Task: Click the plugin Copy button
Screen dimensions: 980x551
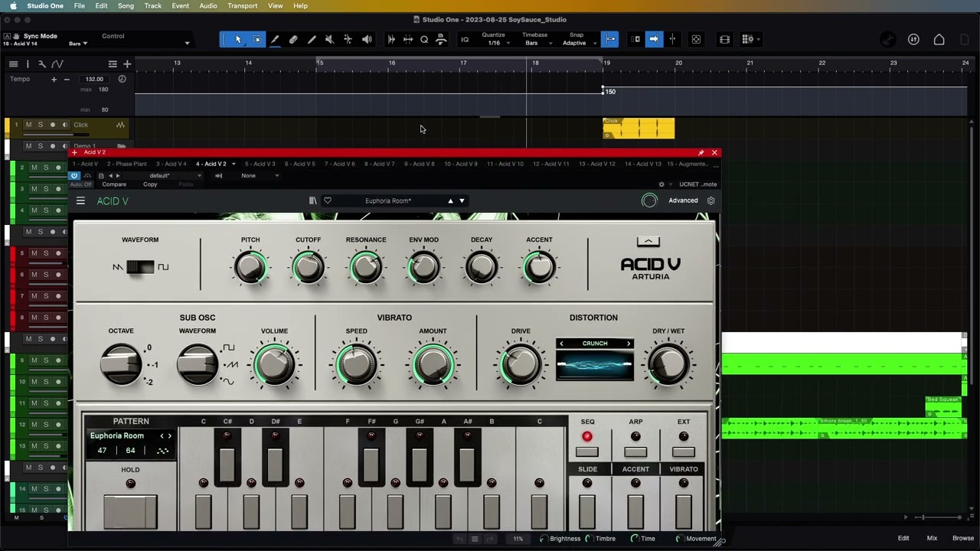Action: click(x=150, y=184)
